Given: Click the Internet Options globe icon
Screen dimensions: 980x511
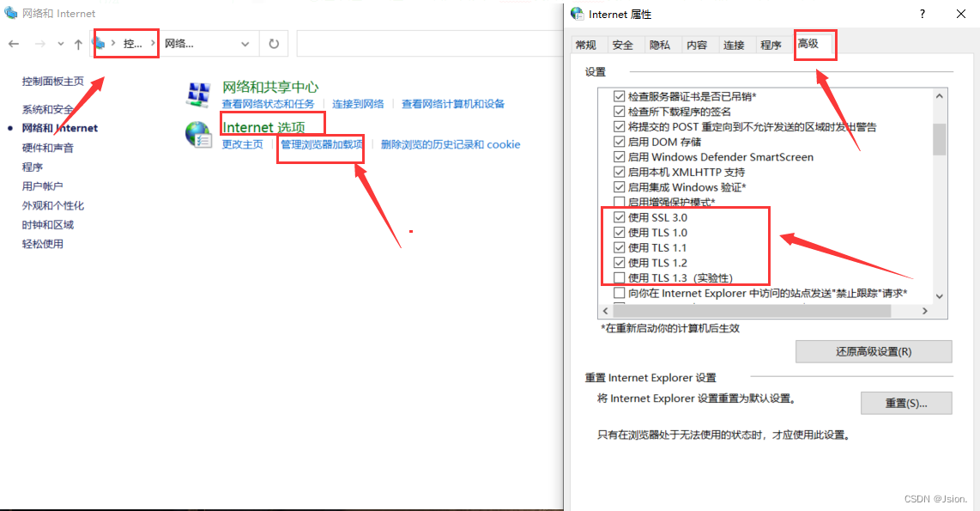Looking at the screenshot, I should pos(199,135).
